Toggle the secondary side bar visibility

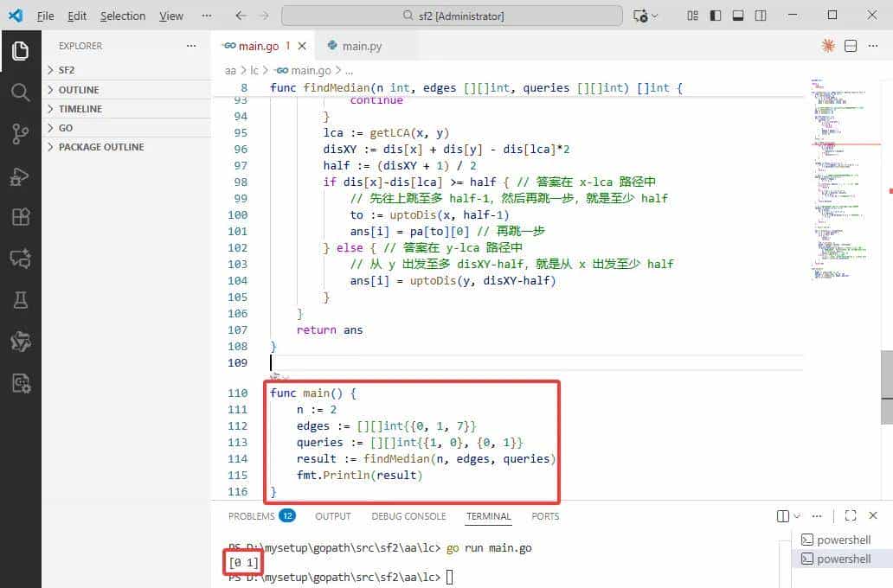tap(760, 16)
